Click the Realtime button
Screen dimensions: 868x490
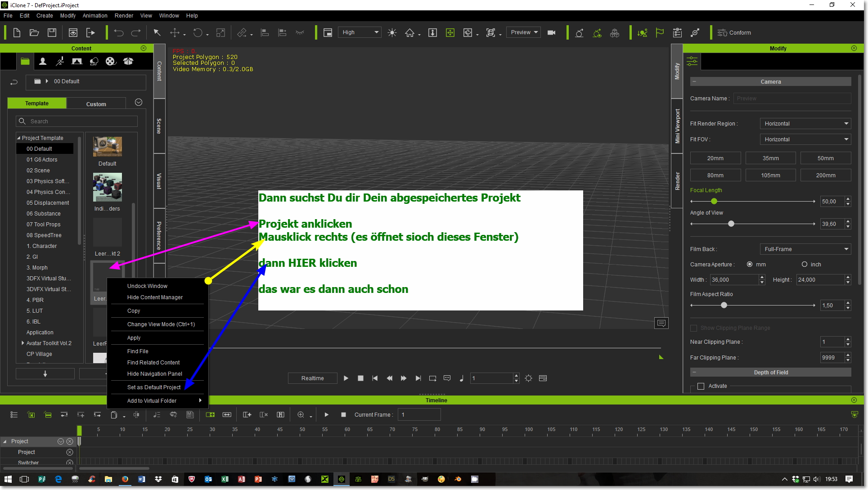pos(312,378)
